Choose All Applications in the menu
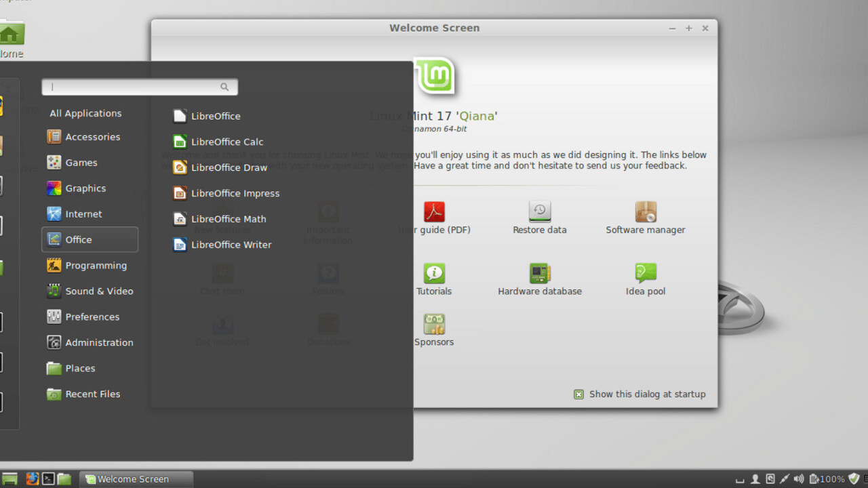868x488 pixels. [x=85, y=113]
